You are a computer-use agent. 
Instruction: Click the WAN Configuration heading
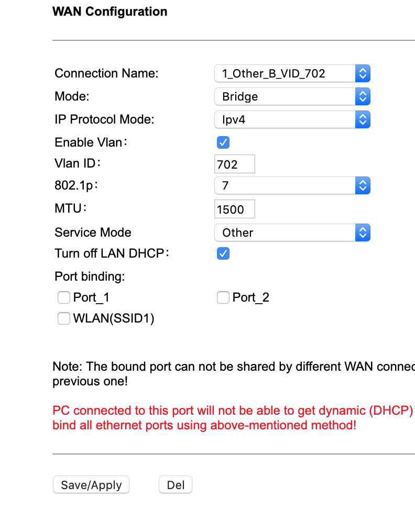tap(110, 12)
